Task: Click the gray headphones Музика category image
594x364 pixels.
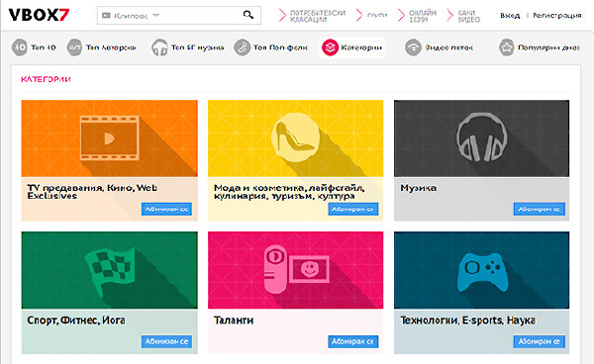Action: 481,138
